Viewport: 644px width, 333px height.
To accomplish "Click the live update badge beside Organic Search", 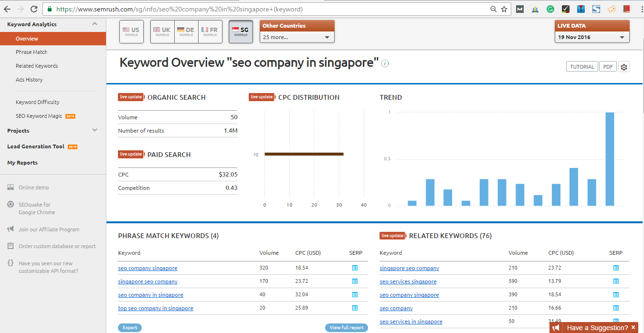I will pyautogui.click(x=131, y=97).
